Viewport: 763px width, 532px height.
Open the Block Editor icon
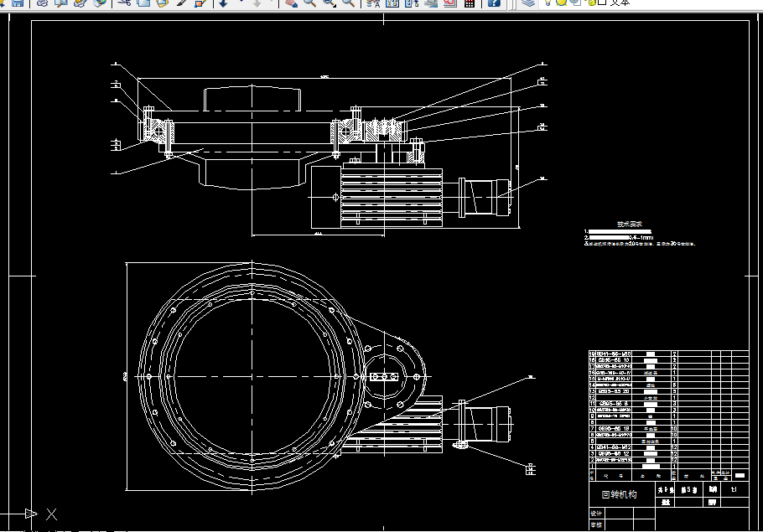200,3
